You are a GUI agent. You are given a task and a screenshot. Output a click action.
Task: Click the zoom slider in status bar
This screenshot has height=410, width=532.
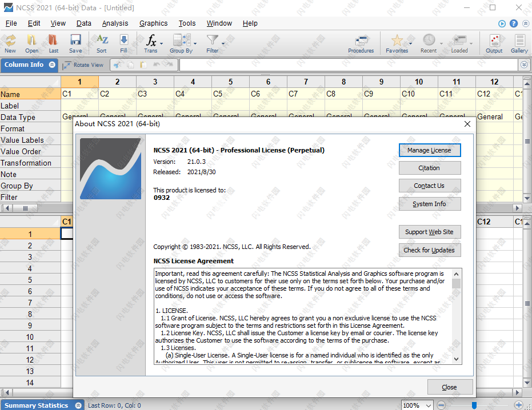(x=474, y=405)
